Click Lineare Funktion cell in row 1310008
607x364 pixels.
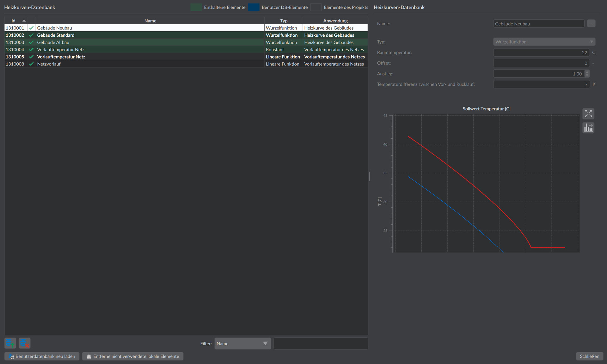(284, 64)
